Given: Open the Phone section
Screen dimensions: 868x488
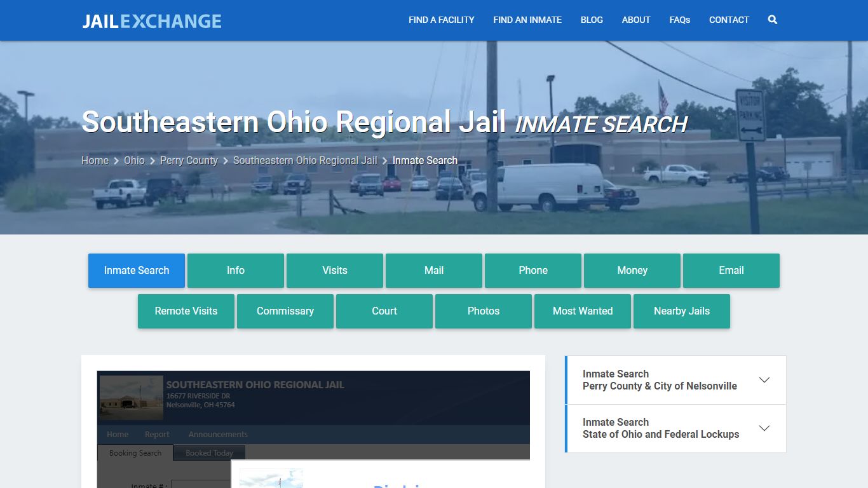Looking at the screenshot, I should coord(533,271).
